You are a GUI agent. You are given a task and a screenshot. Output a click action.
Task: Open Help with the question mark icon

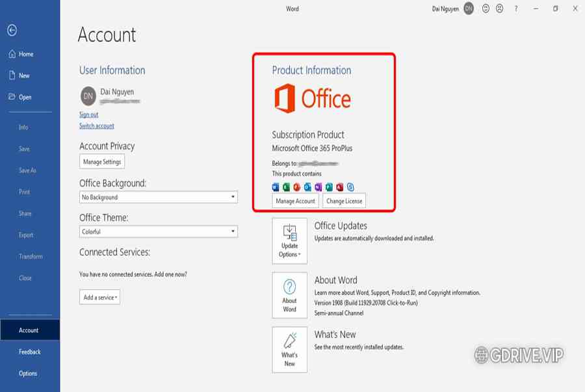(x=516, y=8)
